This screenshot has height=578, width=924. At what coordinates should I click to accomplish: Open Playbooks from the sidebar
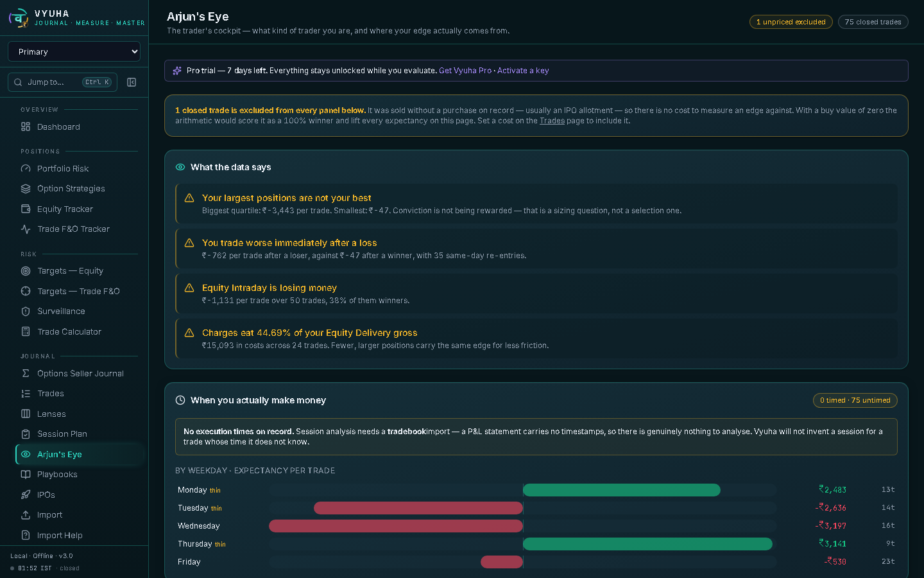[x=79, y=475]
